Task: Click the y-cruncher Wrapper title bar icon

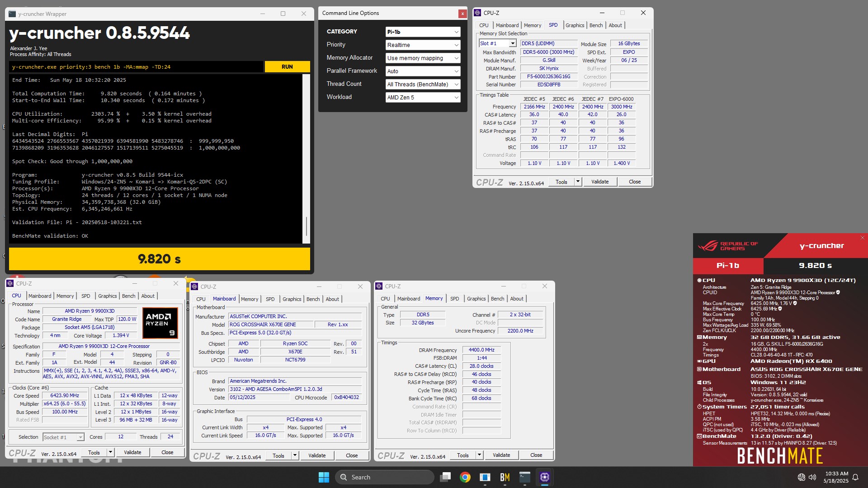Action: click(12, 14)
